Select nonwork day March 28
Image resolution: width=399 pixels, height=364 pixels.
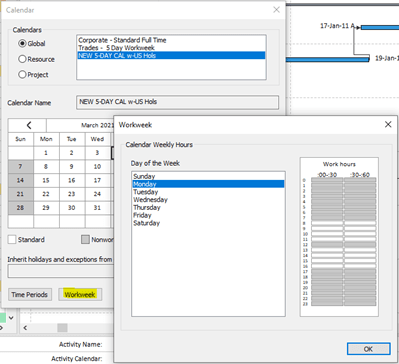tap(21, 207)
